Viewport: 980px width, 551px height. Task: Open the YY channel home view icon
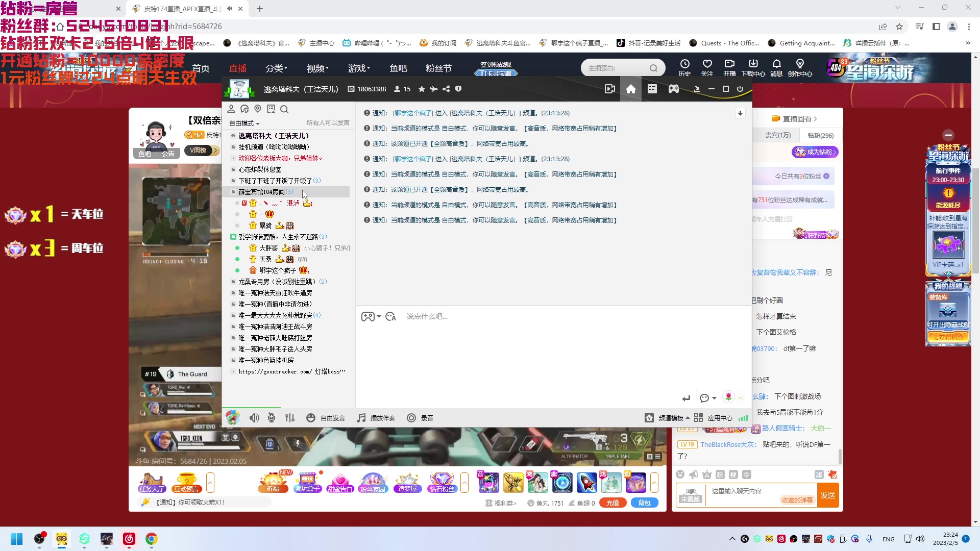tap(631, 89)
